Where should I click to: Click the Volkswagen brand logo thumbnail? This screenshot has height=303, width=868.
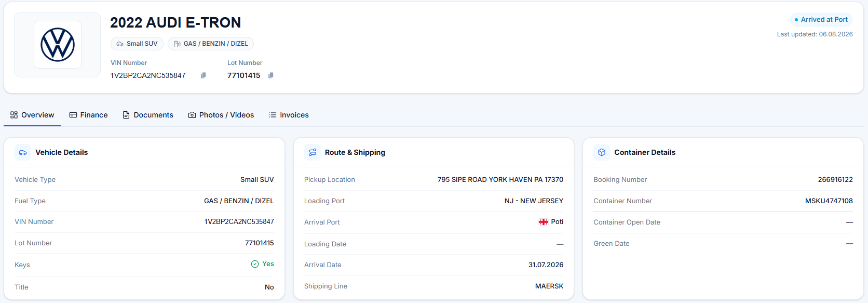coord(58,45)
